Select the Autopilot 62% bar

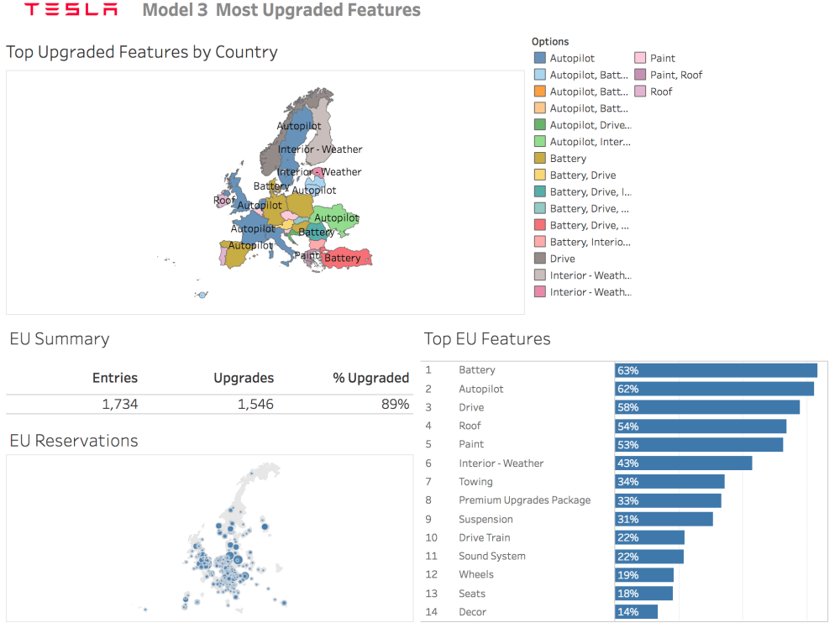click(x=714, y=389)
